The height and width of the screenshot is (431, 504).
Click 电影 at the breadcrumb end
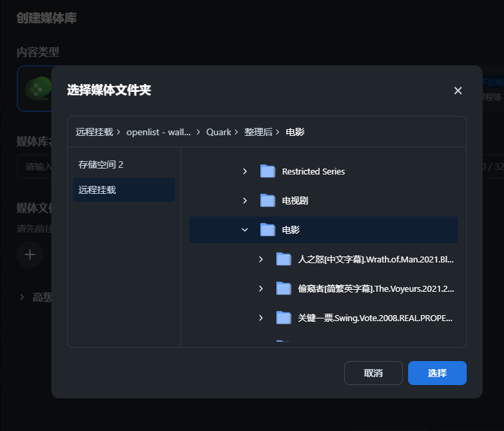click(x=295, y=132)
